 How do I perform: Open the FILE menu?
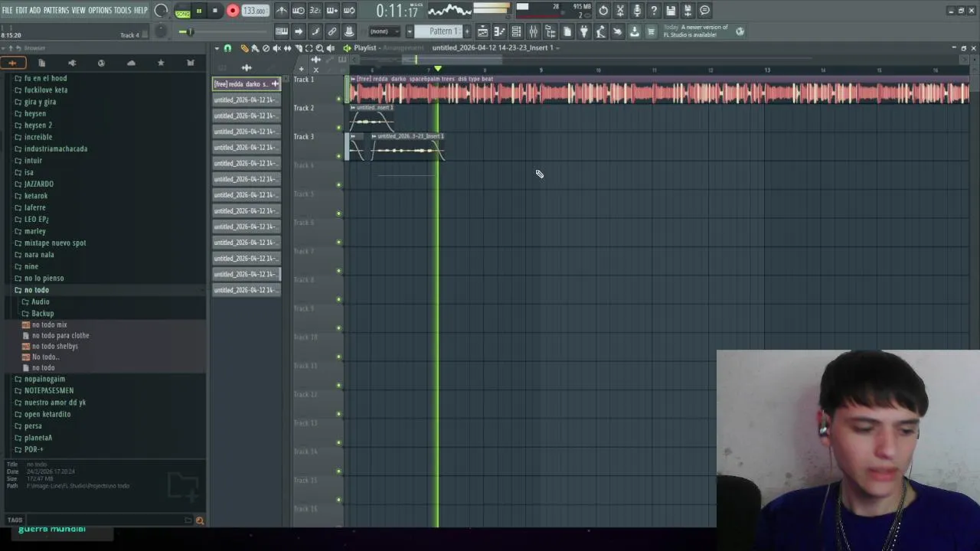pos(7,10)
